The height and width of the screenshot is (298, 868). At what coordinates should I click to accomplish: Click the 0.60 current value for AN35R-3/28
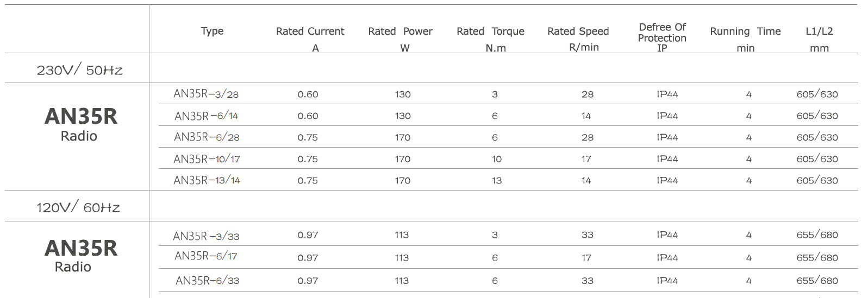[x=308, y=94]
